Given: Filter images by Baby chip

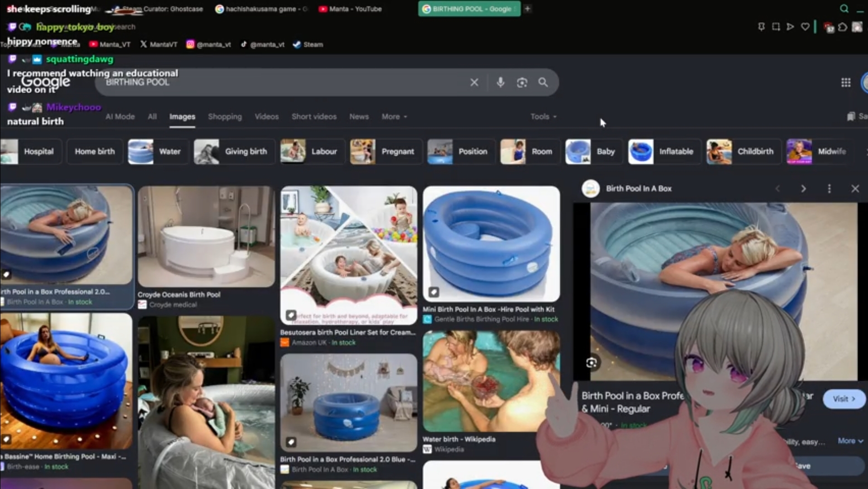Looking at the screenshot, I should pyautogui.click(x=593, y=152).
